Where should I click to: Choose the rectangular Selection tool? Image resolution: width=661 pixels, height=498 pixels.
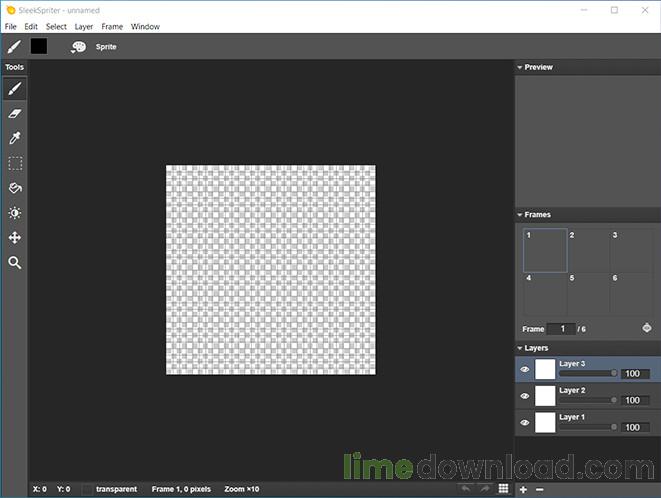tap(15, 163)
